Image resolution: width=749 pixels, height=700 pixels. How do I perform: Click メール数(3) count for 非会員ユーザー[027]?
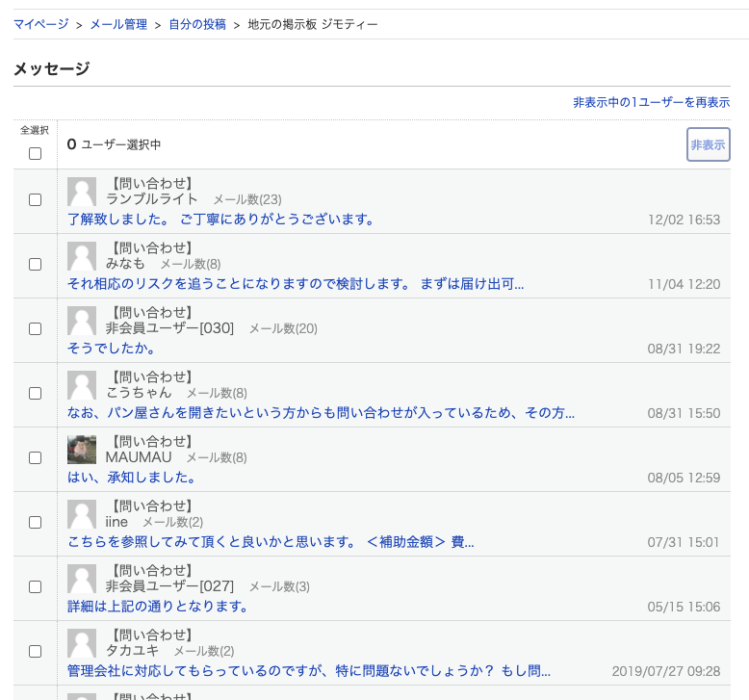pyautogui.click(x=279, y=586)
